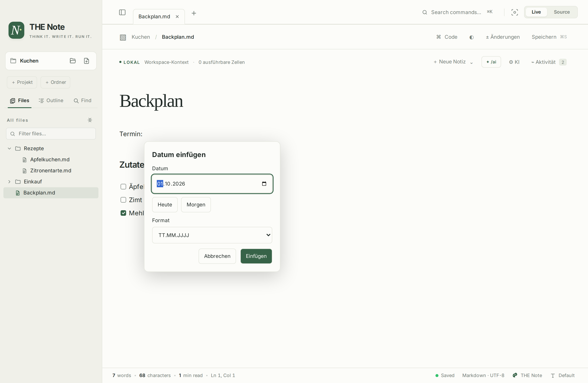Collapse all files with the collapse icon

(x=90, y=120)
